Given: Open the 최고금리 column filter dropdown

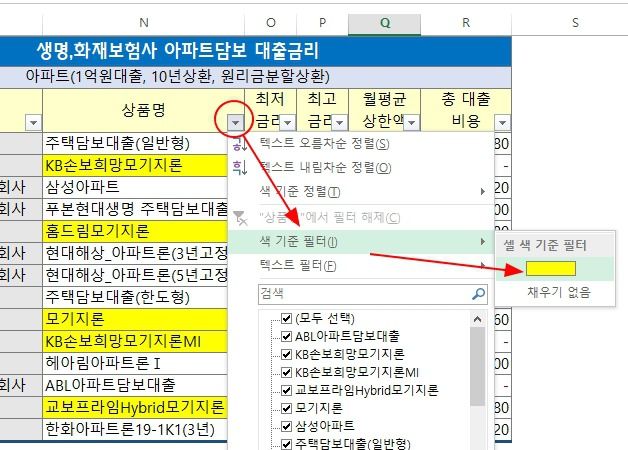Looking at the screenshot, I should click(339, 123).
